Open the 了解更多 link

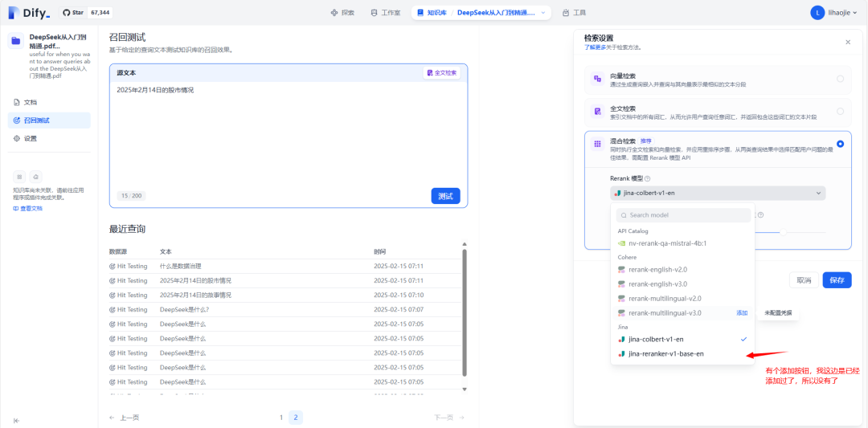pos(596,47)
